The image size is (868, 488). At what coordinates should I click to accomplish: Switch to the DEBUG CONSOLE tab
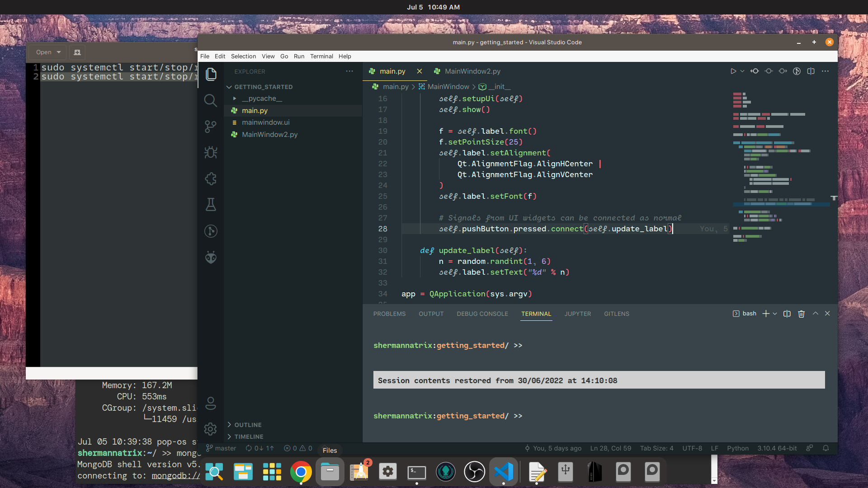pyautogui.click(x=482, y=314)
